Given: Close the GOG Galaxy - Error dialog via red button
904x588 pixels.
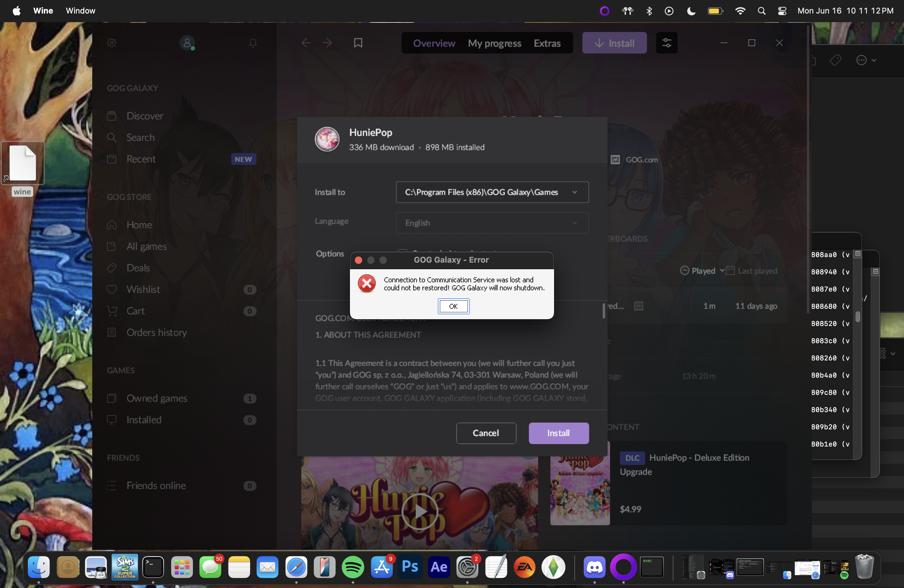Looking at the screenshot, I should point(358,260).
